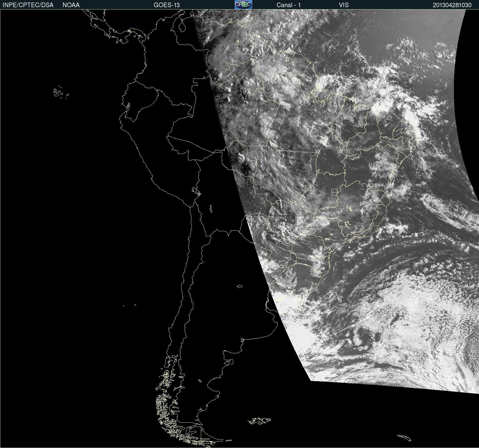
Task: Click the 'NOAA' header label
Action: tap(71, 5)
